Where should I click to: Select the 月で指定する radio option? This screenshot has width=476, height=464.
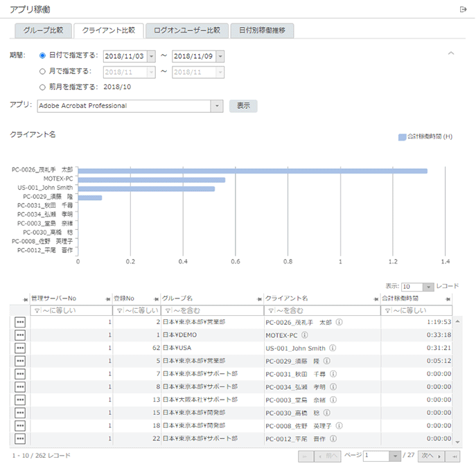point(43,71)
